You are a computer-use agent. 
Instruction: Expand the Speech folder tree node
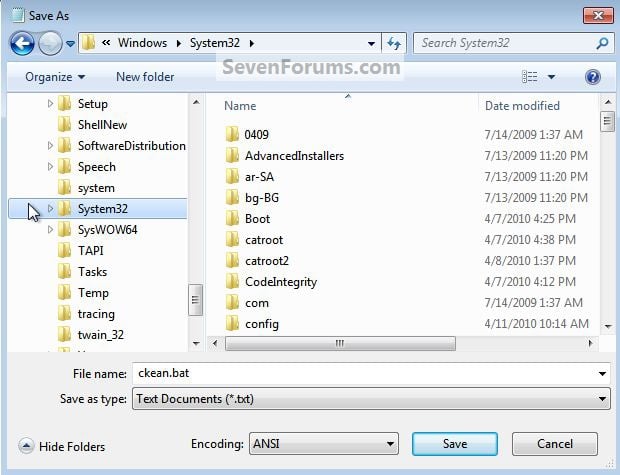(50, 167)
